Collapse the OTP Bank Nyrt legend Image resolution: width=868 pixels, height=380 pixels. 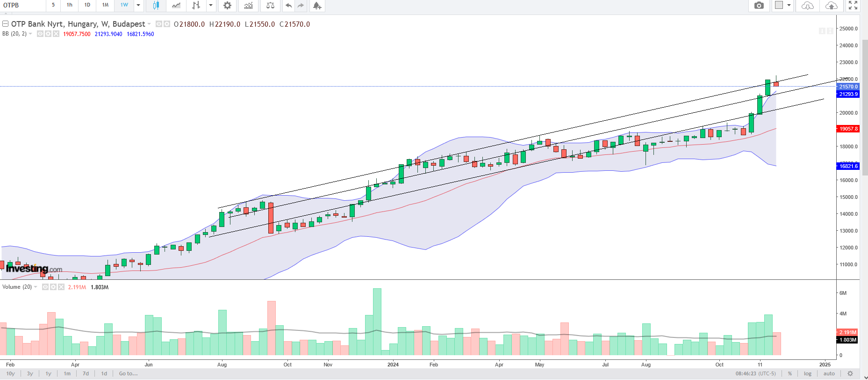point(6,24)
